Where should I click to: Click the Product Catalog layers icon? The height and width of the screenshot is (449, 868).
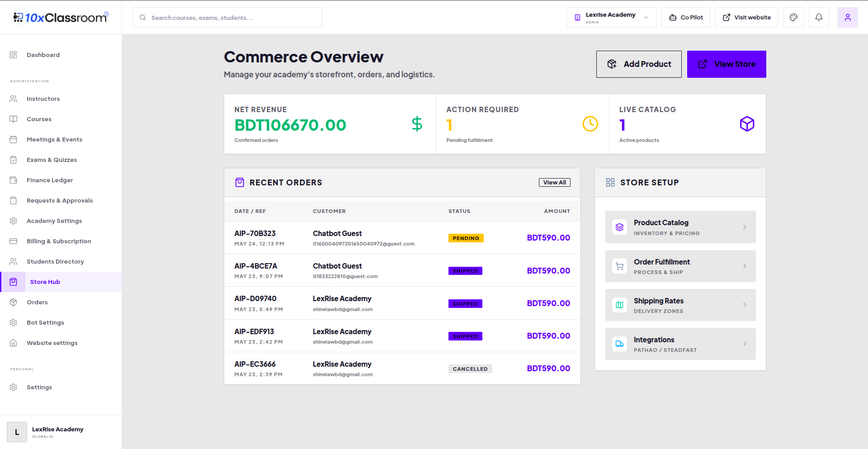click(x=620, y=227)
